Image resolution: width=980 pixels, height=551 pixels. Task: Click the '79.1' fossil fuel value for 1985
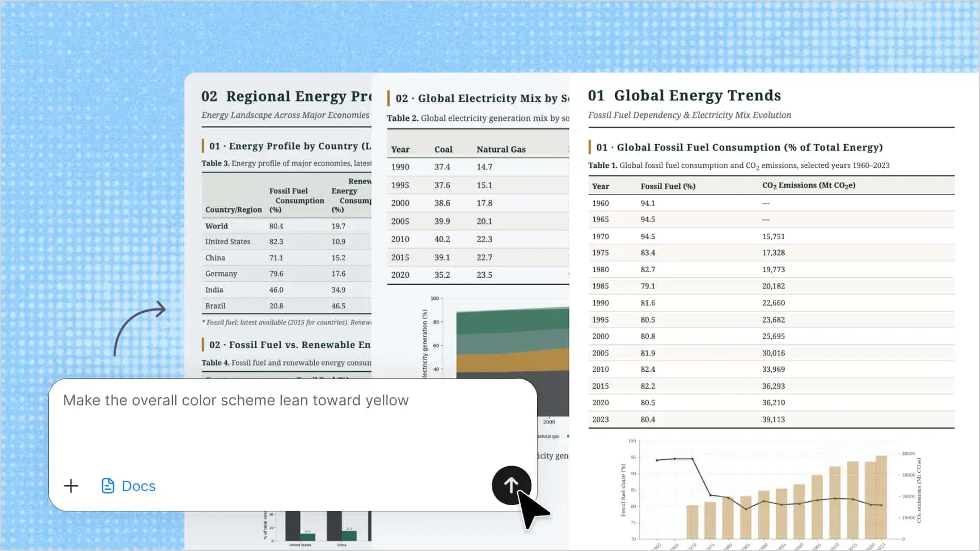(648, 286)
